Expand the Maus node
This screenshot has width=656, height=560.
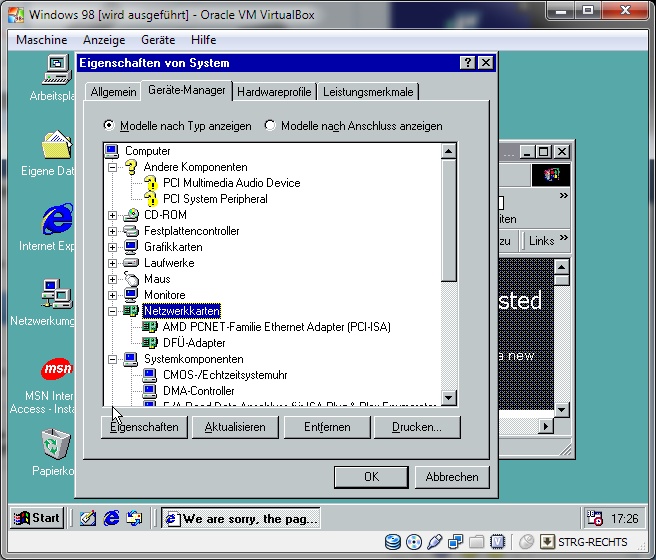coord(112,279)
